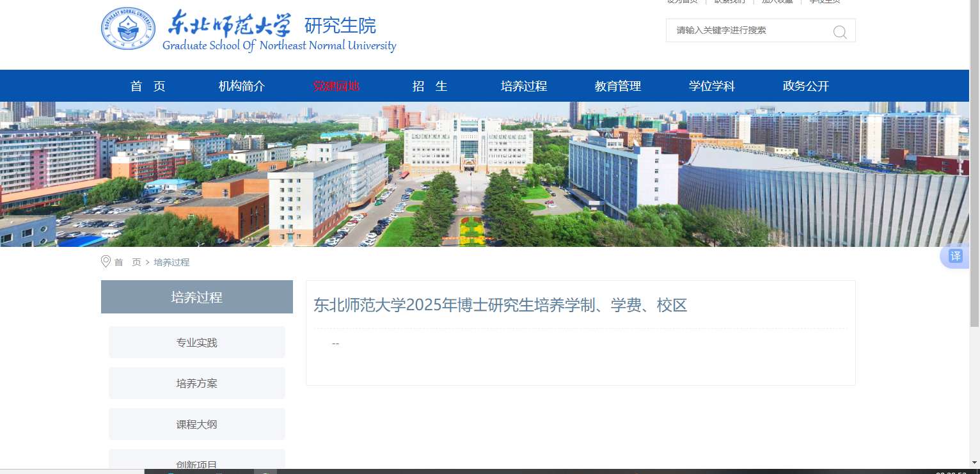The image size is (980, 474).
Task: Click the 首页 breadcrumb link
Action: (x=127, y=262)
